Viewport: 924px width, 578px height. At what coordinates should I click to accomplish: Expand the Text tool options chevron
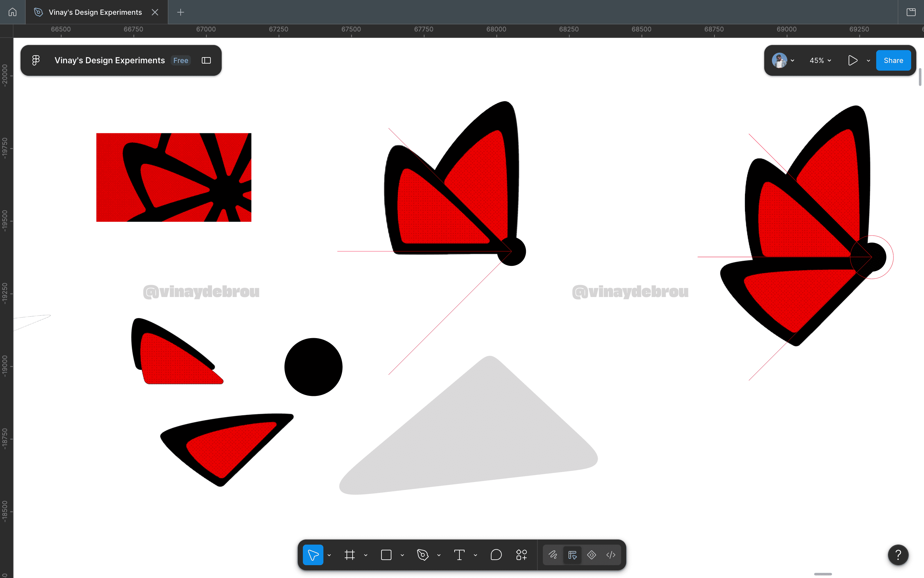tap(475, 555)
